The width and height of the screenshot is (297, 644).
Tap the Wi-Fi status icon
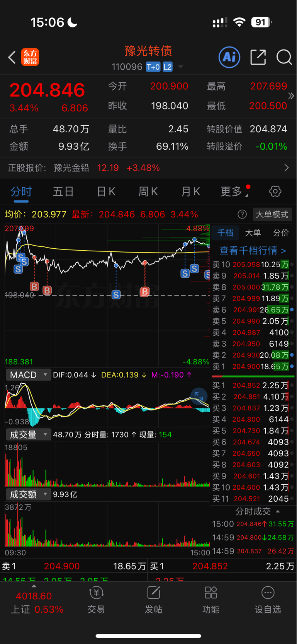239,22
